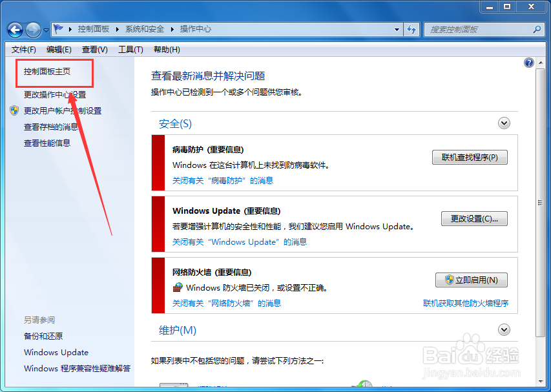Click 操作中心 in the breadcrumb path

click(x=196, y=29)
